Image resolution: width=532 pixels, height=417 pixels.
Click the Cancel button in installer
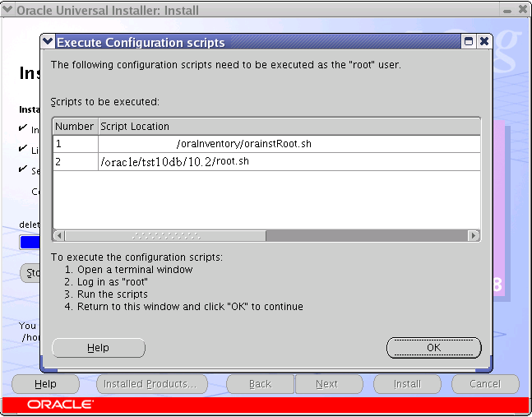tap(485, 384)
